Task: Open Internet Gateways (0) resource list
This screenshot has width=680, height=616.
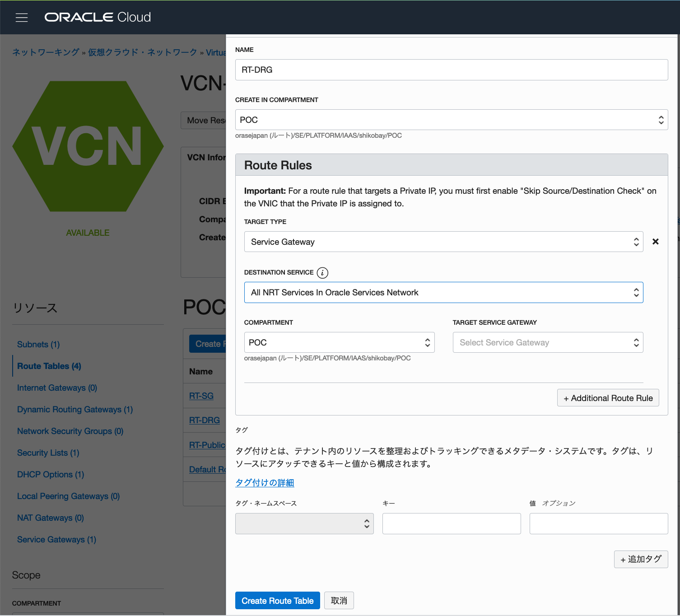Action: pyautogui.click(x=57, y=388)
